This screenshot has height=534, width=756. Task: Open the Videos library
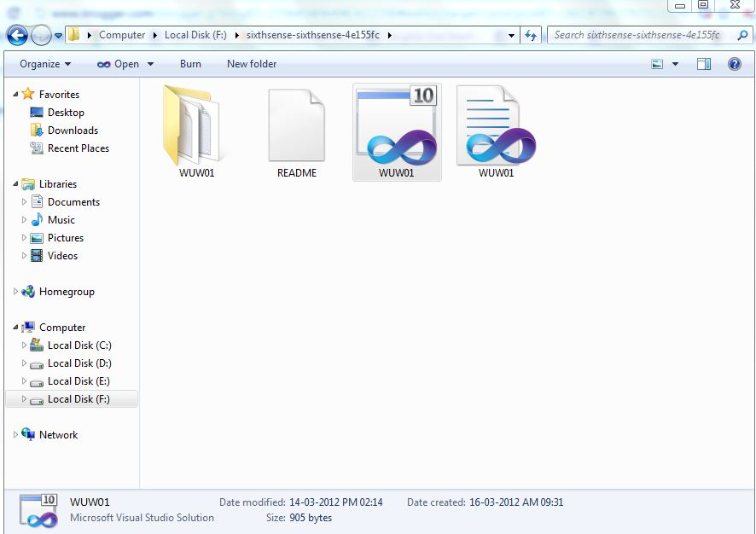62,256
